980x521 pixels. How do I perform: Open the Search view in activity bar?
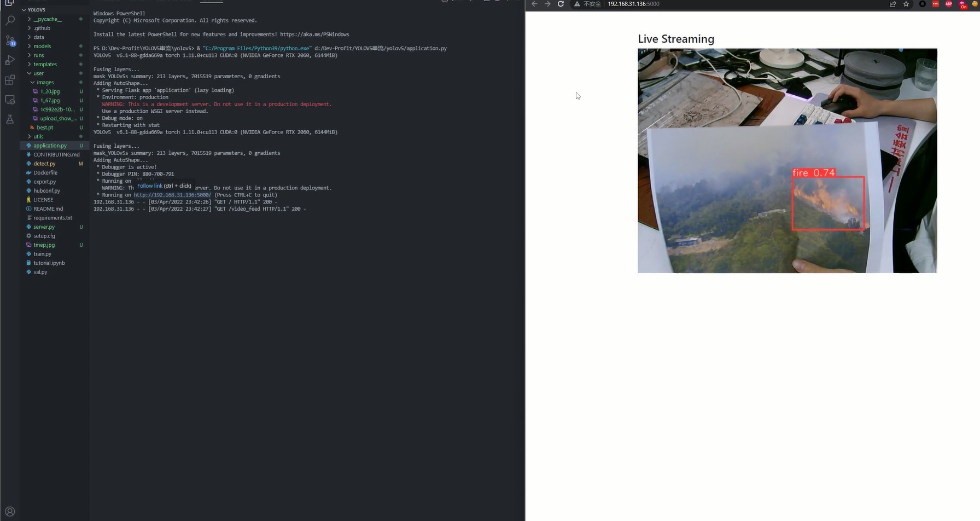[x=10, y=21]
